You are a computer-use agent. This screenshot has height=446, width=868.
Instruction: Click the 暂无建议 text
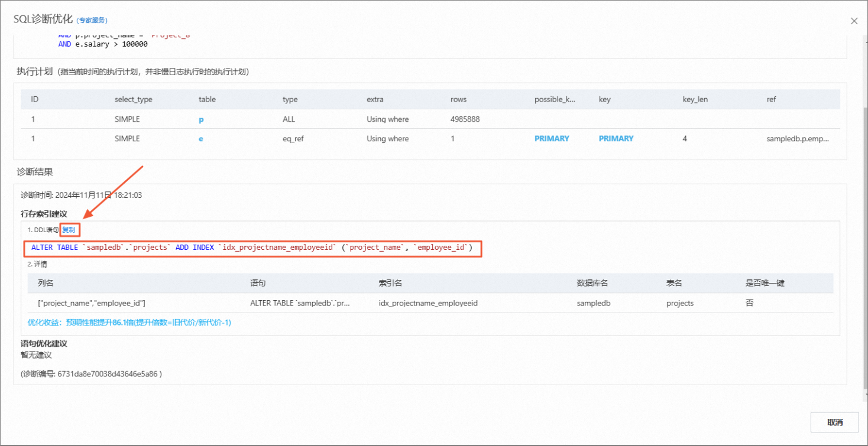pyautogui.click(x=36, y=355)
